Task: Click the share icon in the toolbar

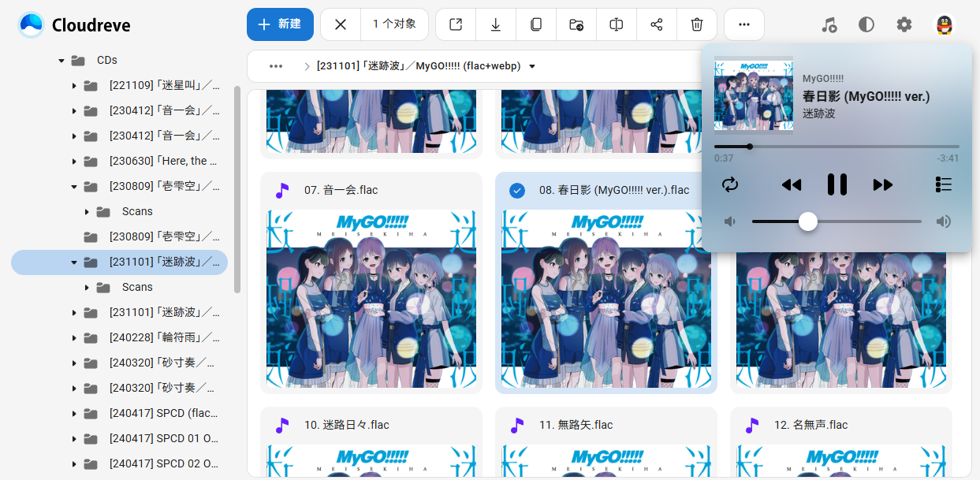Action: [x=656, y=24]
